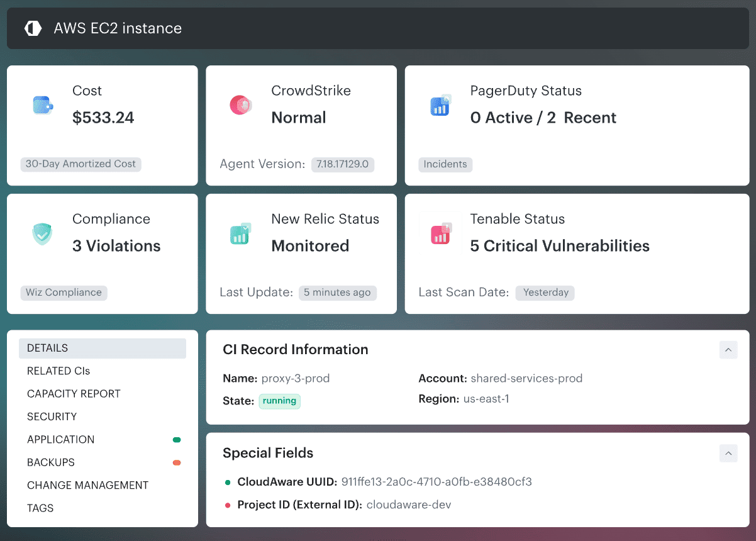The height and width of the screenshot is (541, 756).
Task: Click the Wiz Compliance tag
Action: [x=64, y=293]
